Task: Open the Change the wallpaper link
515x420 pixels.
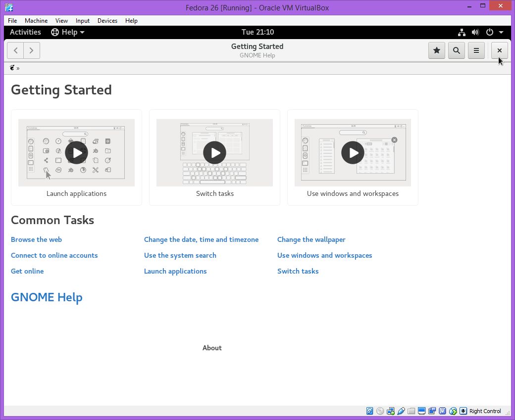Action: coord(311,239)
